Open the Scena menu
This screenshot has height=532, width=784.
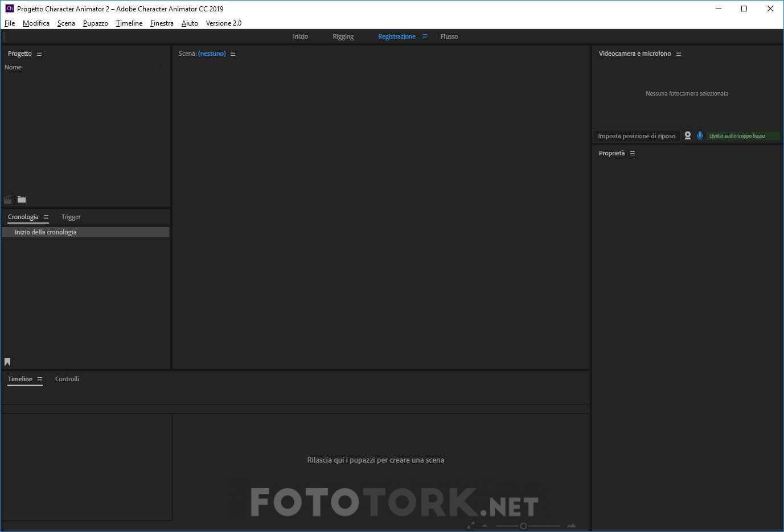(x=66, y=23)
